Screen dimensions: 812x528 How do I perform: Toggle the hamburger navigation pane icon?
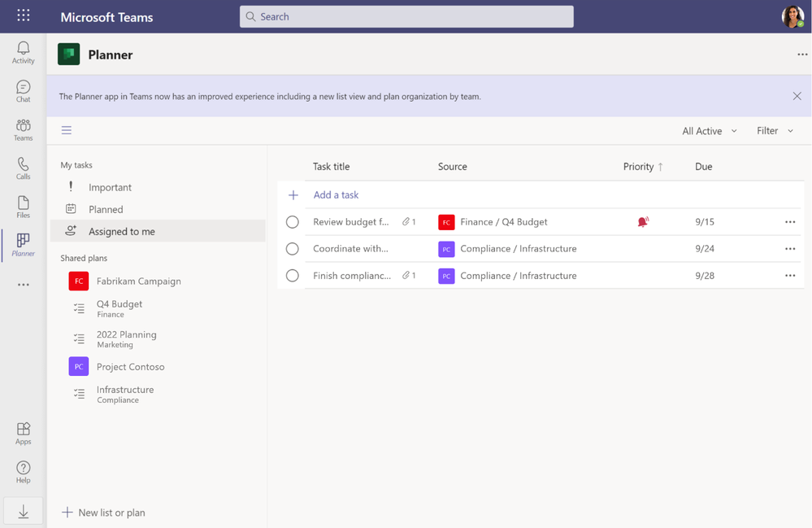click(67, 130)
